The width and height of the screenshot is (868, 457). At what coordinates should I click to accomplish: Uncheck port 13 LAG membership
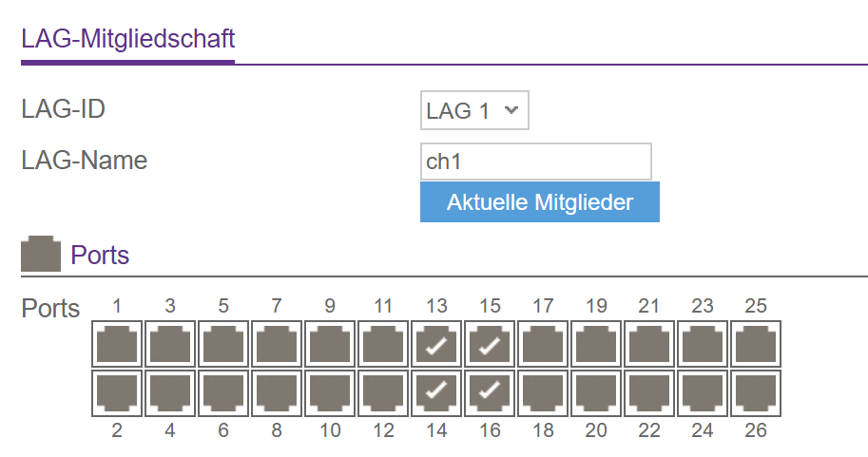click(x=436, y=344)
